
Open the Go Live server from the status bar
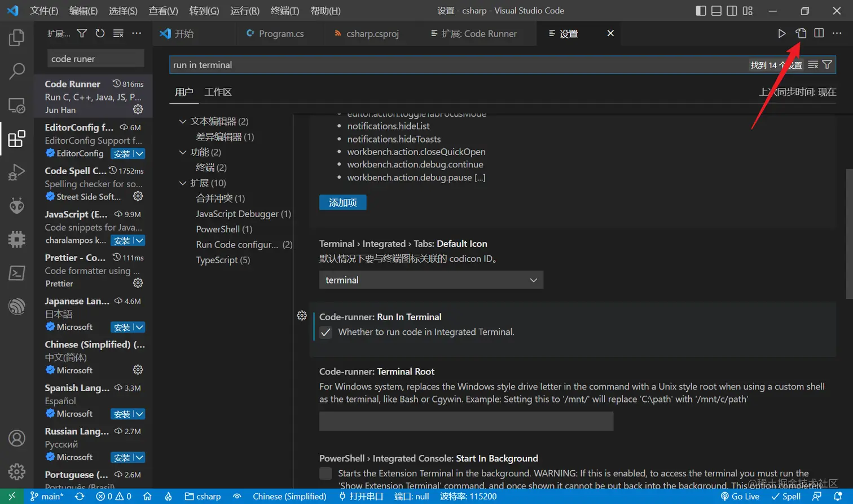tap(740, 497)
